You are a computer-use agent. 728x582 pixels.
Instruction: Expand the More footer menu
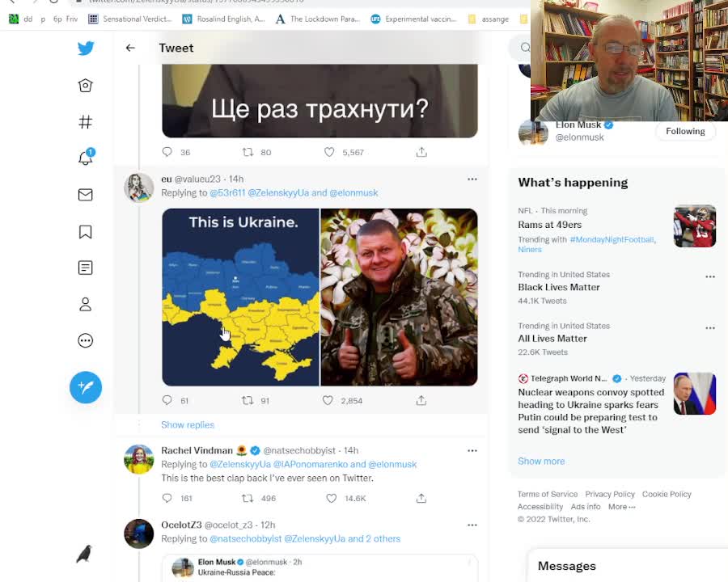tap(622, 507)
